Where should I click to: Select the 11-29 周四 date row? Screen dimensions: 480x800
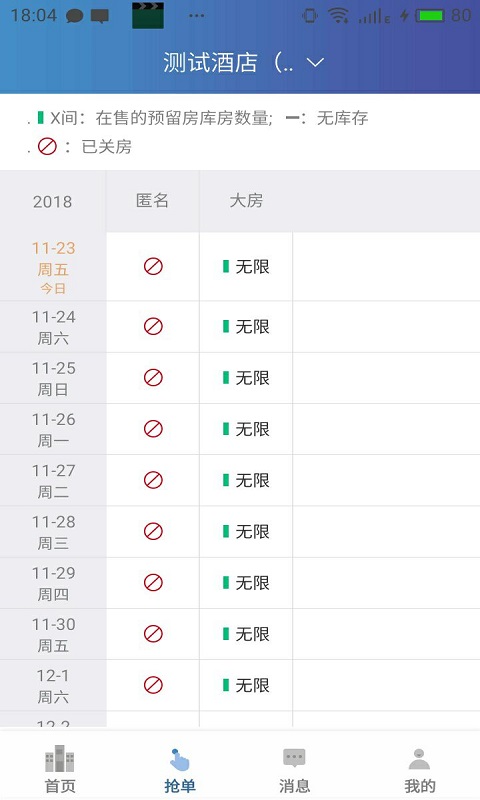(53, 583)
